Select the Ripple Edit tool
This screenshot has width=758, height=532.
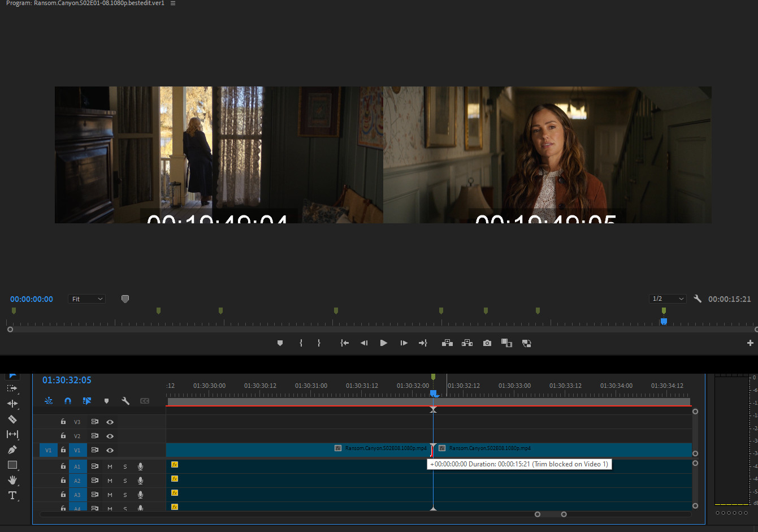(x=12, y=404)
